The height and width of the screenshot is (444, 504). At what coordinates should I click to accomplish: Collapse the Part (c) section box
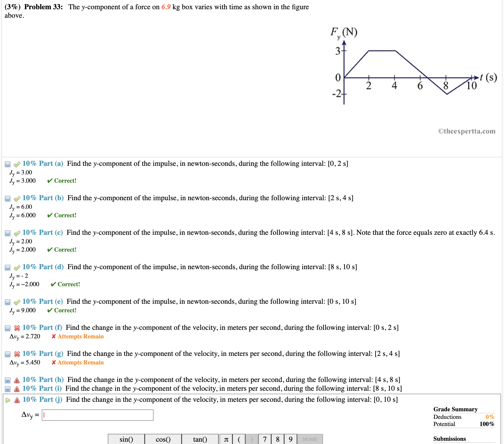click(x=7, y=233)
